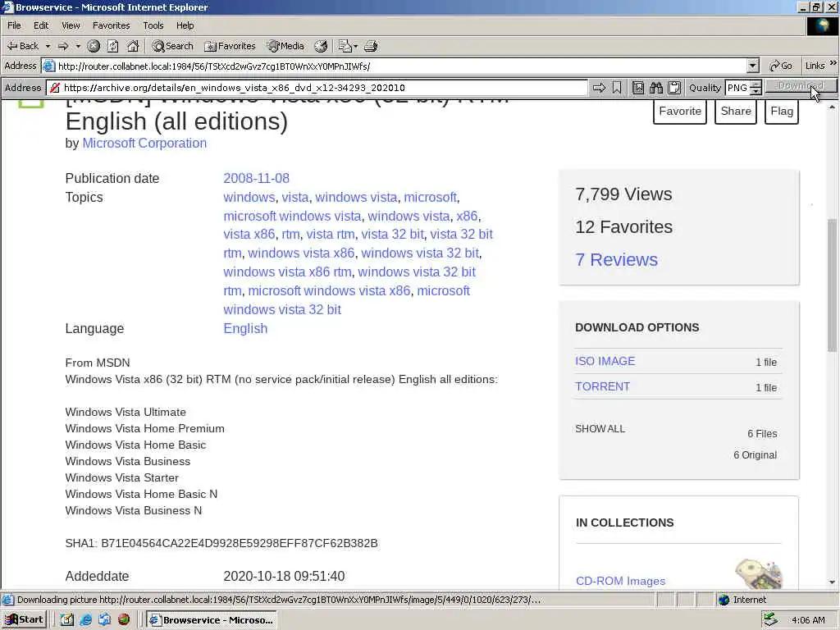Image resolution: width=840 pixels, height=630 pixels.
Task: Open the Mail dropdown arrow
Action: tap(356, 46)
